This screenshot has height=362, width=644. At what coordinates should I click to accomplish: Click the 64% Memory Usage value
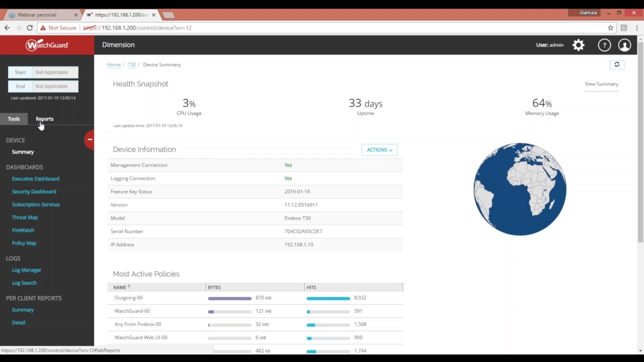542,103
